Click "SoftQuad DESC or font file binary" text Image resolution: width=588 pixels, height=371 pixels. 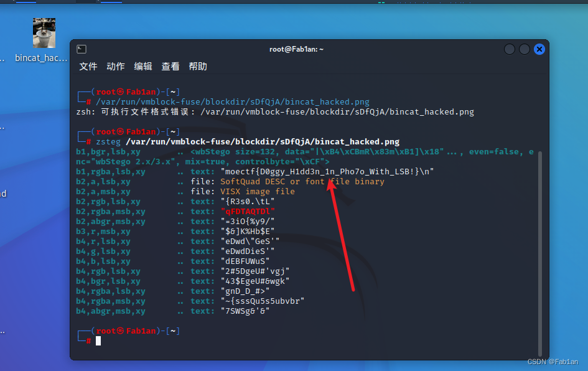coord(302,182)
